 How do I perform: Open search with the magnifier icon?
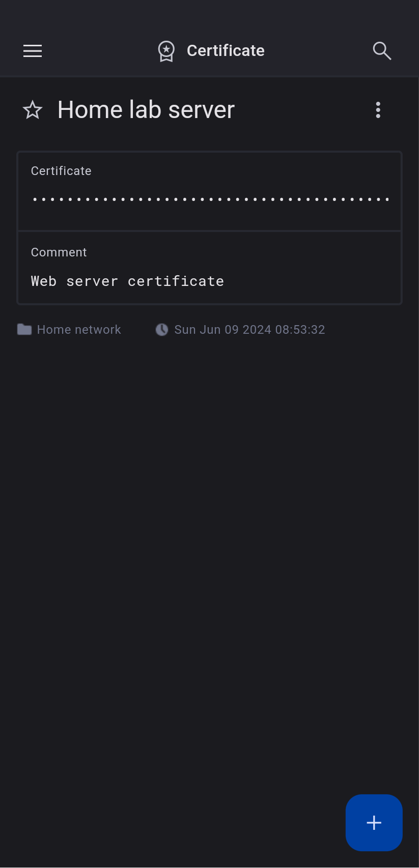tap(381, 51)
